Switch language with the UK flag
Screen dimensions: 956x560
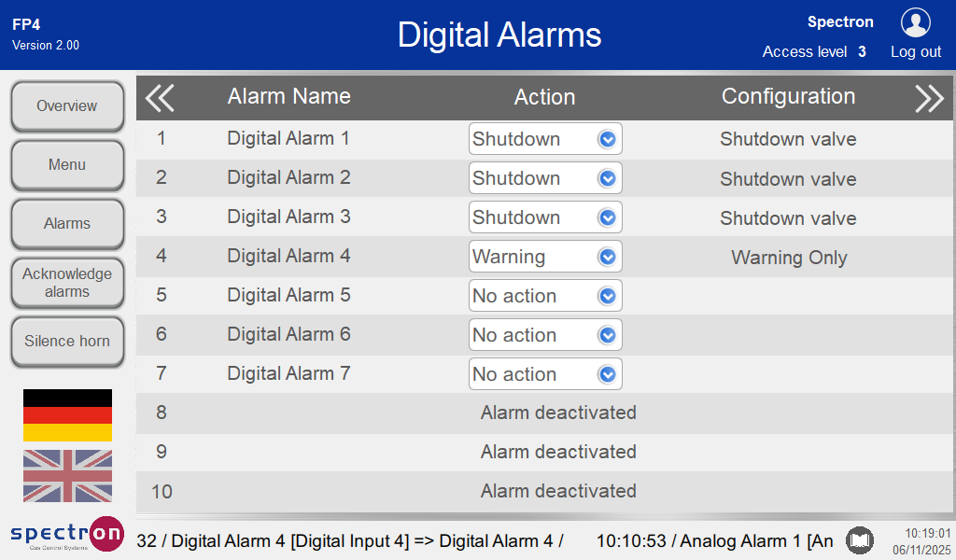(x=67, y=476)
